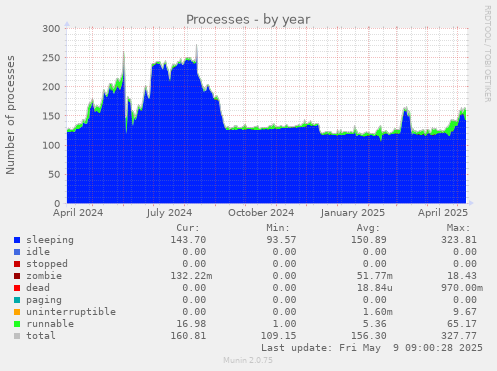This screenshot has height=371, width=497.
Task: Click the 50 y-axis tick label
Action: click(x=54, y=174)
